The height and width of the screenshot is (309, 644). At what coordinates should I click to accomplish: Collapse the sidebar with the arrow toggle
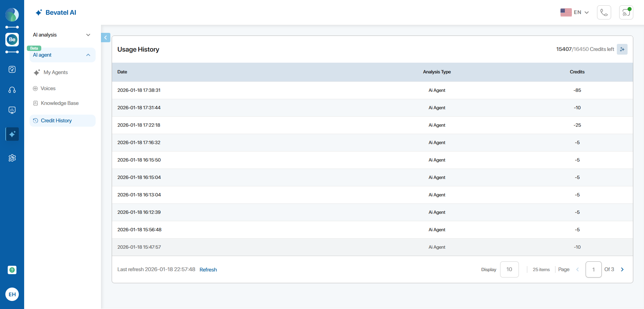105,38
